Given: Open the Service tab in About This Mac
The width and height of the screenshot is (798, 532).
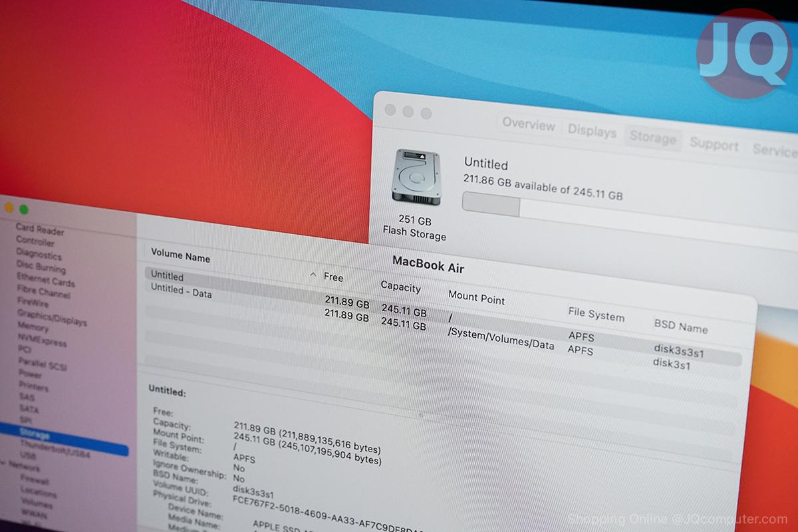Looking at the screenshot, I should (775, 150).
